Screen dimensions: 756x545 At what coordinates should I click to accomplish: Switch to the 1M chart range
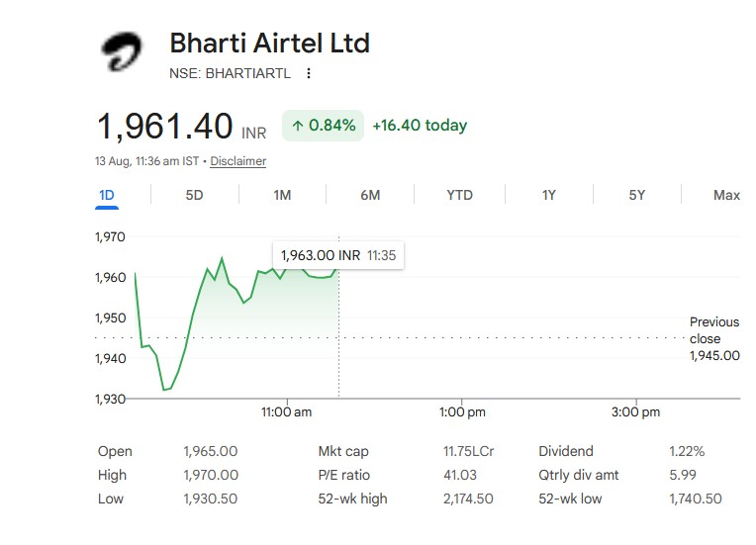point(282,195)
